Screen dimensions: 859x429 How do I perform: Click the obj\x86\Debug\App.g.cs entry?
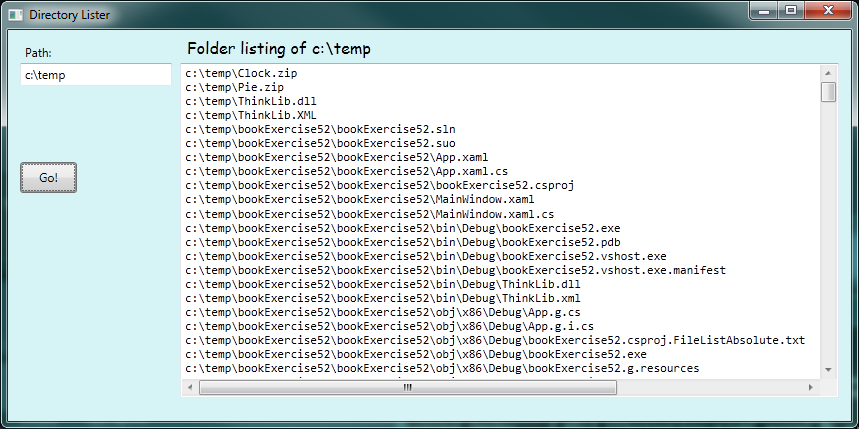383,313
